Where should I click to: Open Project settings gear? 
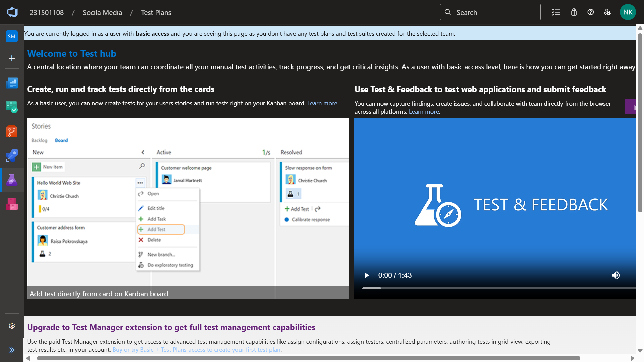pyautogui.click(x=12, y=326)
